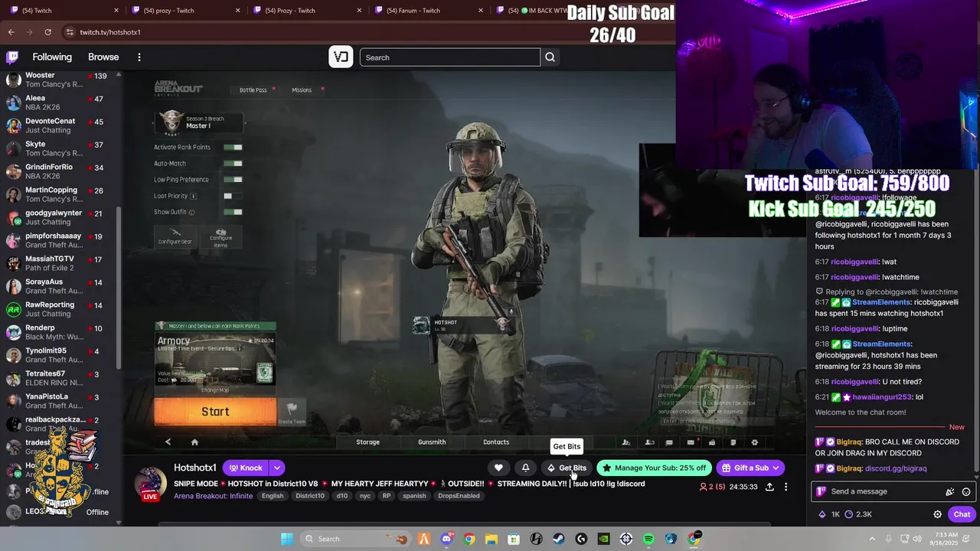Open the stream's more options menu

[786, 487]
